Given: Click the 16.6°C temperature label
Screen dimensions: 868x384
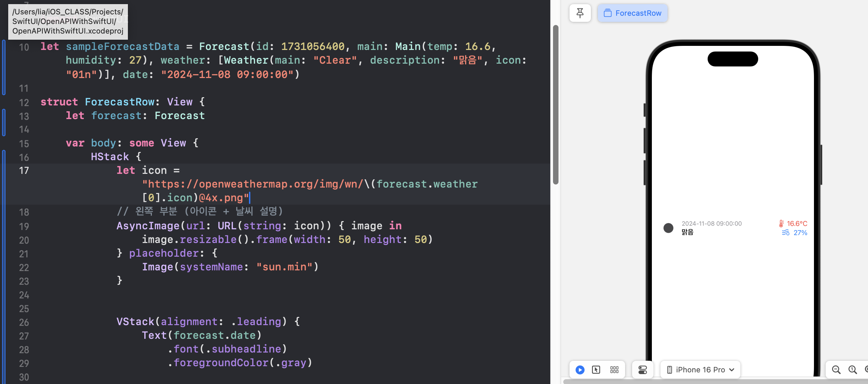Looking at the screenshot, I should coord(797,223).
